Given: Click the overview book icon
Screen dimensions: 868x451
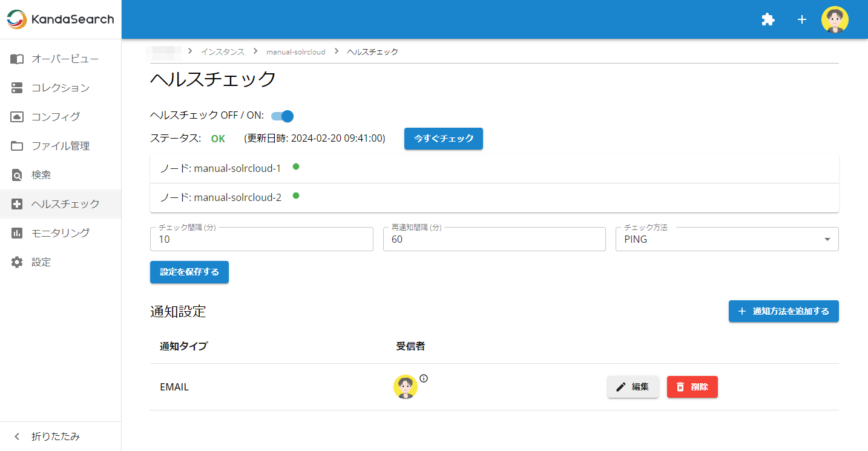Looking at the screenshot, I should pos(17,59).
